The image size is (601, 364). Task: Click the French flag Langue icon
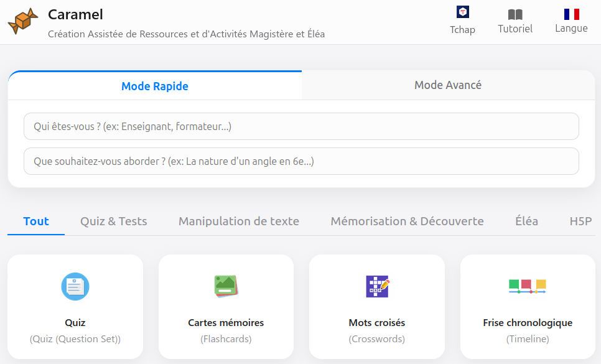coord(571,14)
